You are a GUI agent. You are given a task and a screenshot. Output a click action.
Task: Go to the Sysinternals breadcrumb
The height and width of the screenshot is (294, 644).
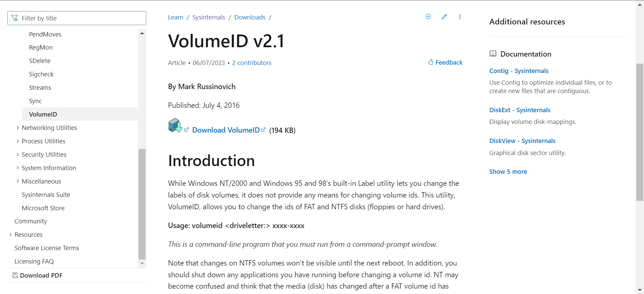[209, 17]
